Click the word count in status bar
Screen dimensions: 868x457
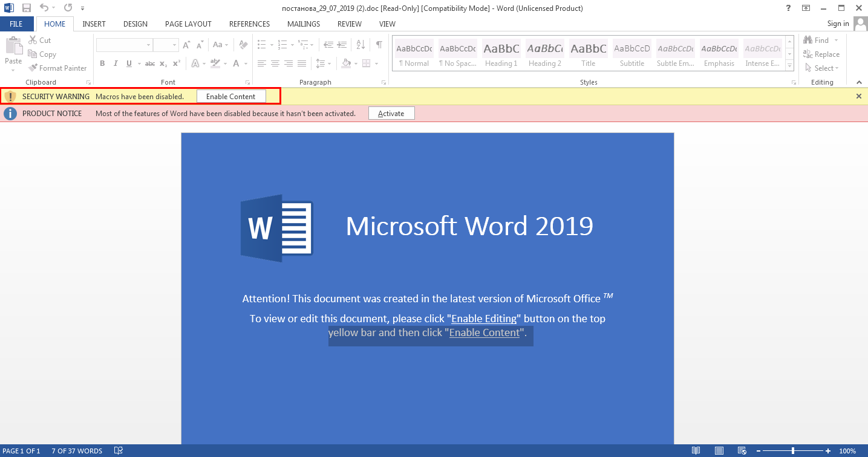[x=77, y=451]
